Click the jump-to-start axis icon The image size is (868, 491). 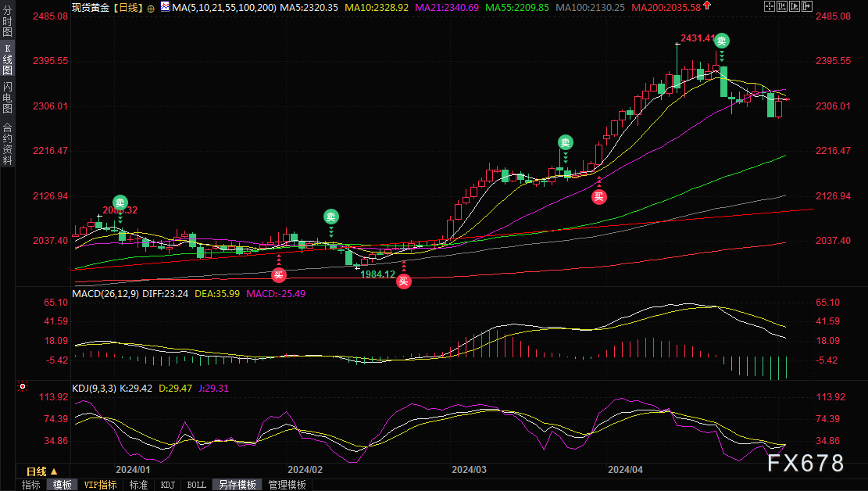point(781,7)
